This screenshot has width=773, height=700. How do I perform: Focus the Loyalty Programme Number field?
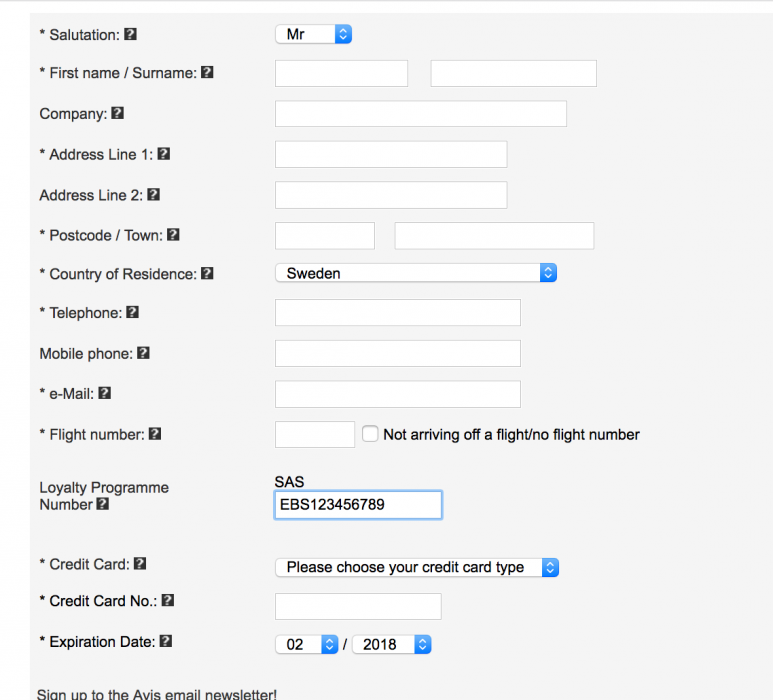point(358,505)
